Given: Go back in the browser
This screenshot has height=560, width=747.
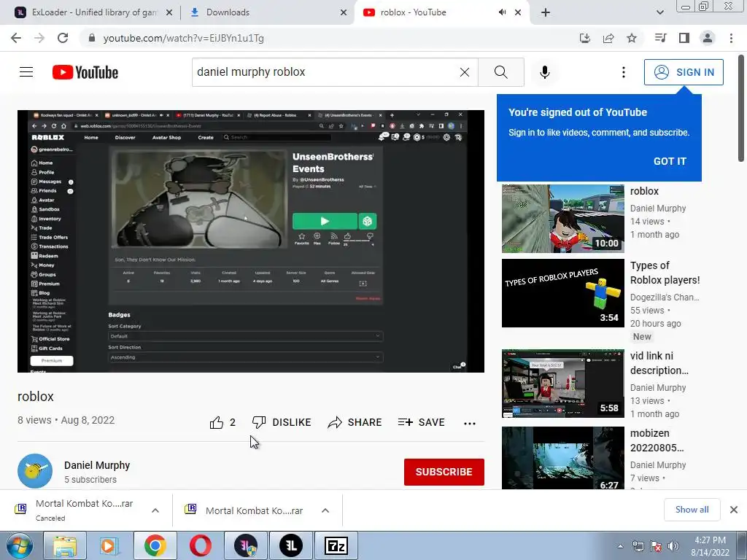Looking at the screenshot, I should pos(16,38).
